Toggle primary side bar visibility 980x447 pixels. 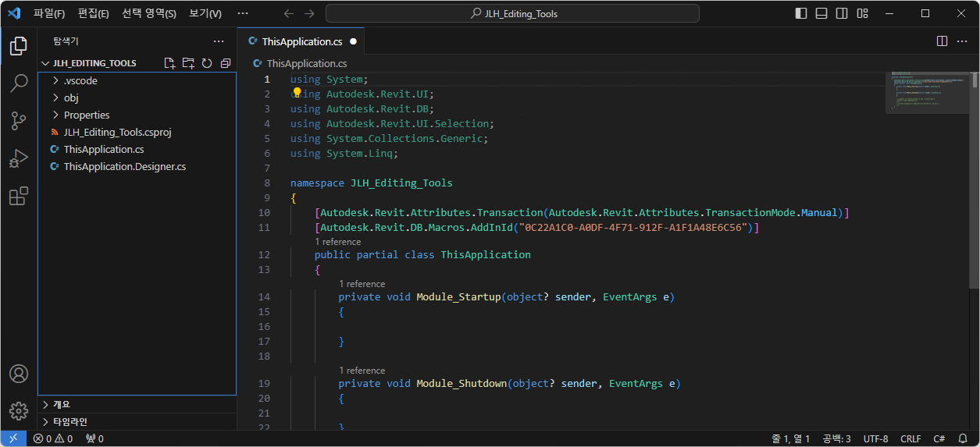tap(801, 13)
